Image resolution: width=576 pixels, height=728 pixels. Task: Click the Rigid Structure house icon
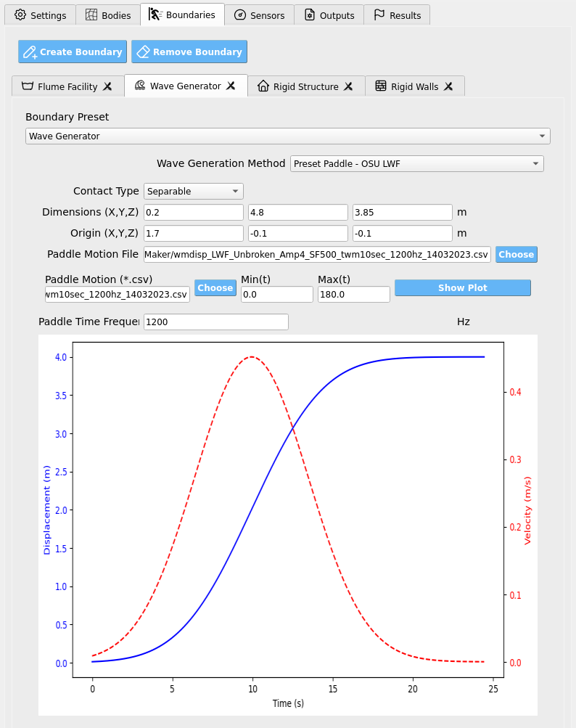click(x=263, y=86)
